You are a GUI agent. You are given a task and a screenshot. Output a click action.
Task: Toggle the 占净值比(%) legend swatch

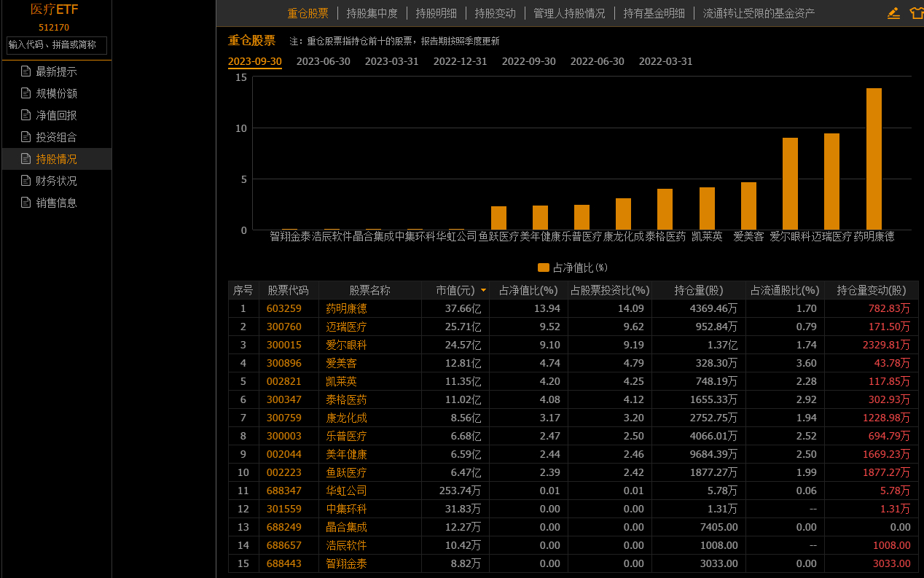point(543,267)
